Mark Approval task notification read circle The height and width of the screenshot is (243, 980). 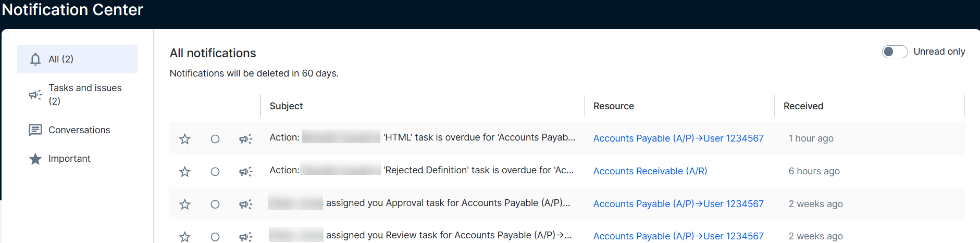pyautogui.click(x=215, y=204)
